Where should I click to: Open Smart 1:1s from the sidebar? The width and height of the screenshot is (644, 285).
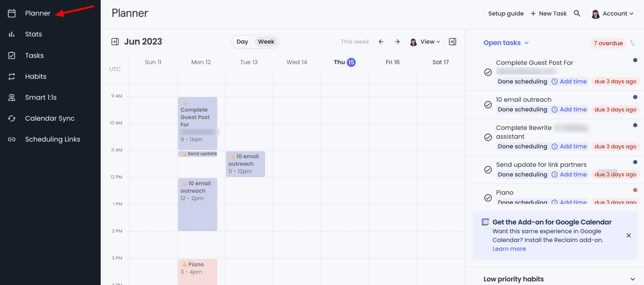coord(41,97)
